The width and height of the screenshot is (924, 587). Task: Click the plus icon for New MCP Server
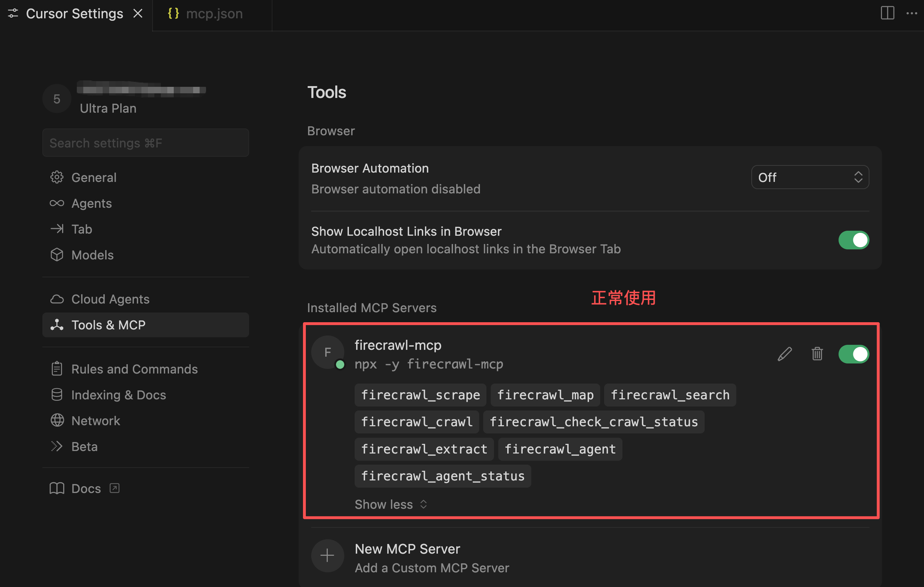(327, 555)
